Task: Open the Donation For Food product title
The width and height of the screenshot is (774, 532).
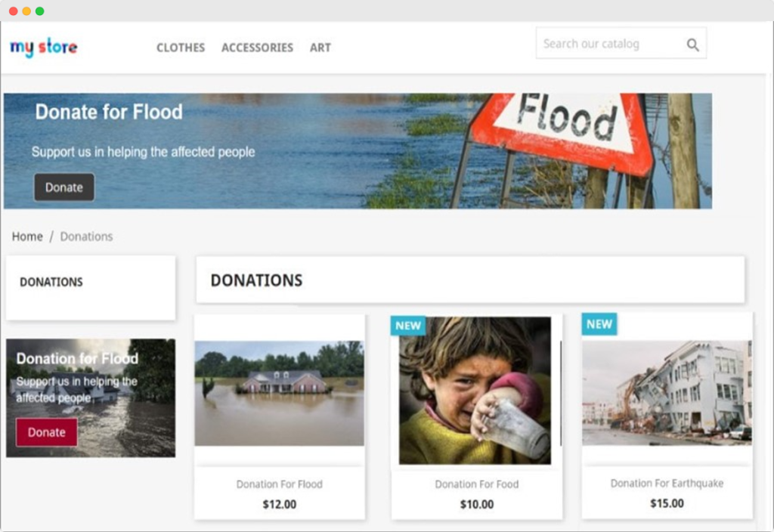Action: pos(476,484)
